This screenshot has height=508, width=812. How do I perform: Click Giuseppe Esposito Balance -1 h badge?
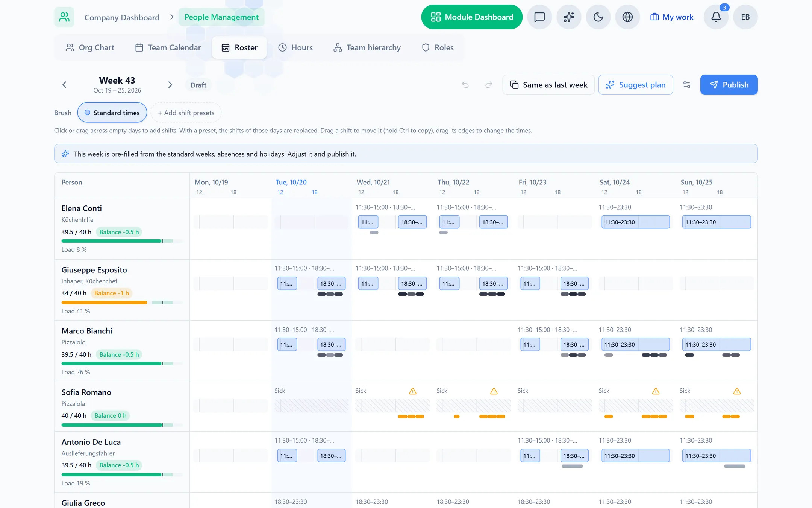(x=111, y=293)
